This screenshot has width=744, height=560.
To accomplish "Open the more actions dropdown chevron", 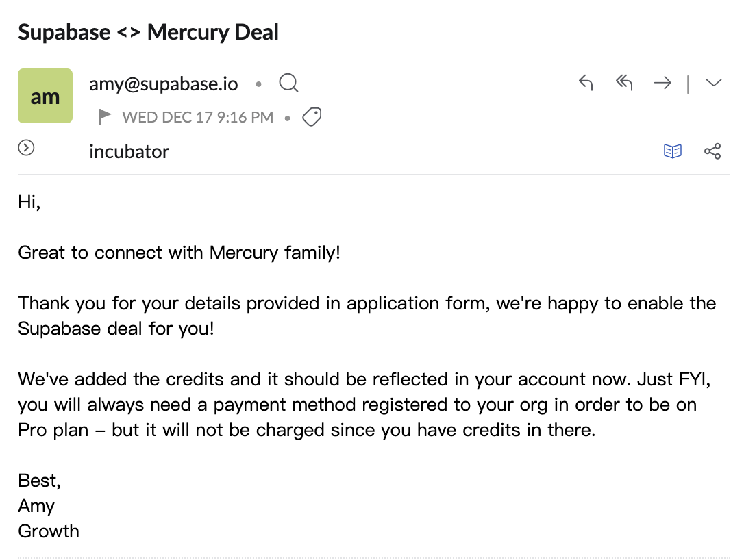I will click(x=714, y=84).
